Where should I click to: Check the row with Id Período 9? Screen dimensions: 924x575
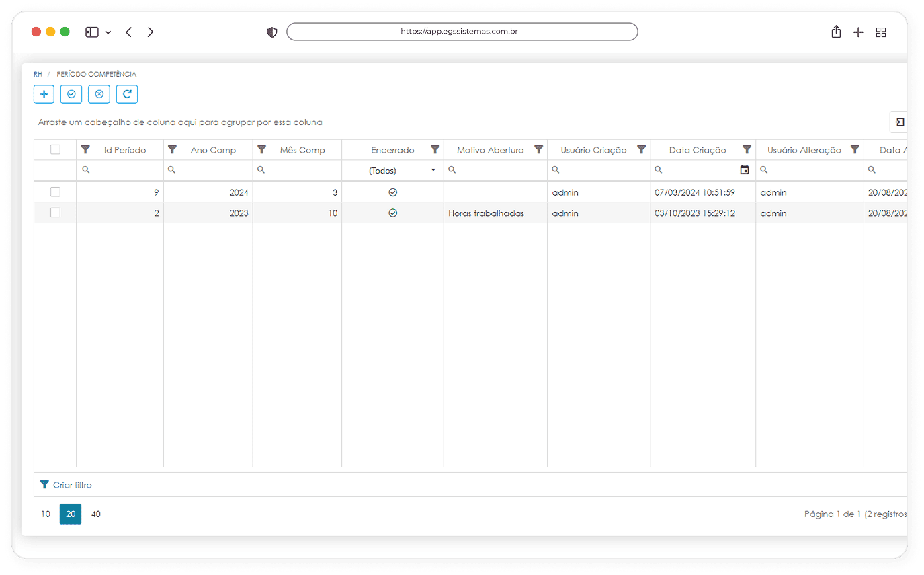55,192
